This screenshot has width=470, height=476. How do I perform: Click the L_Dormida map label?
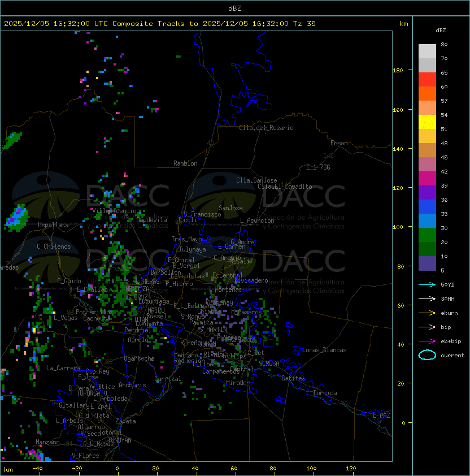(321, 393)
